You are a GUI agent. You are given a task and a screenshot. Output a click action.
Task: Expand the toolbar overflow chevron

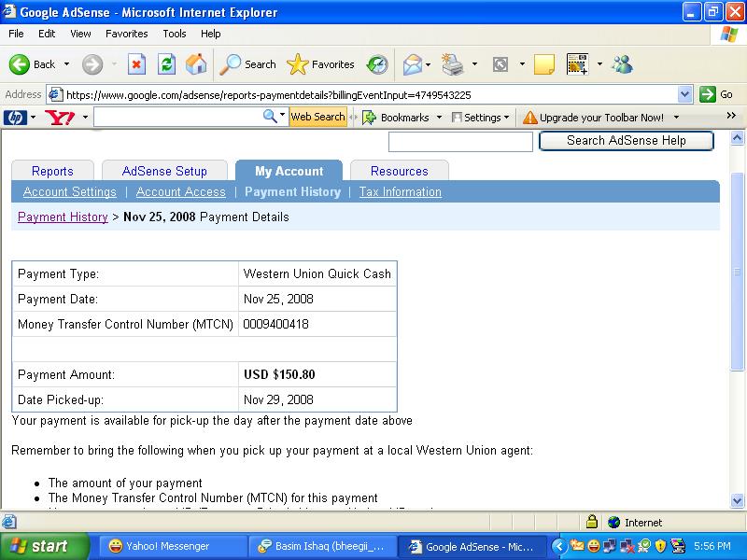731,115
